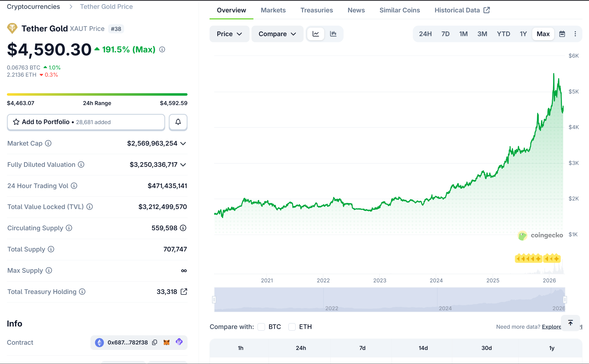Click the price alert bell icon
589x364 pixels.
point(178,122)
